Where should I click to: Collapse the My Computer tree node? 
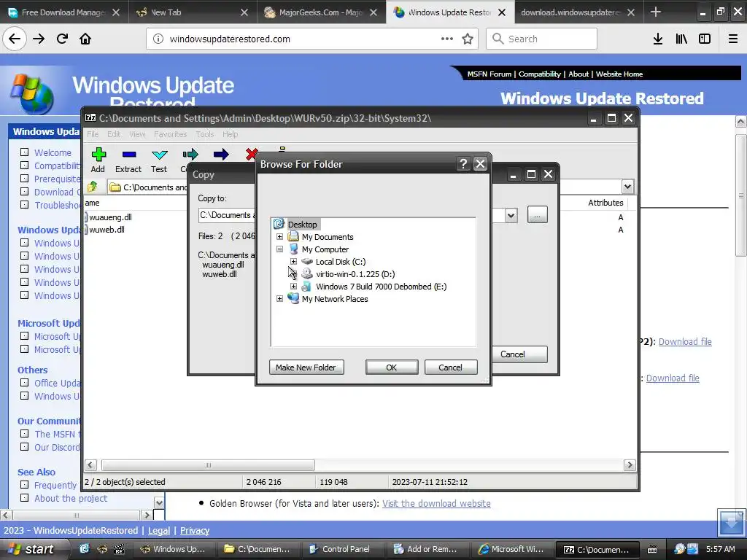tap(279, 249)
